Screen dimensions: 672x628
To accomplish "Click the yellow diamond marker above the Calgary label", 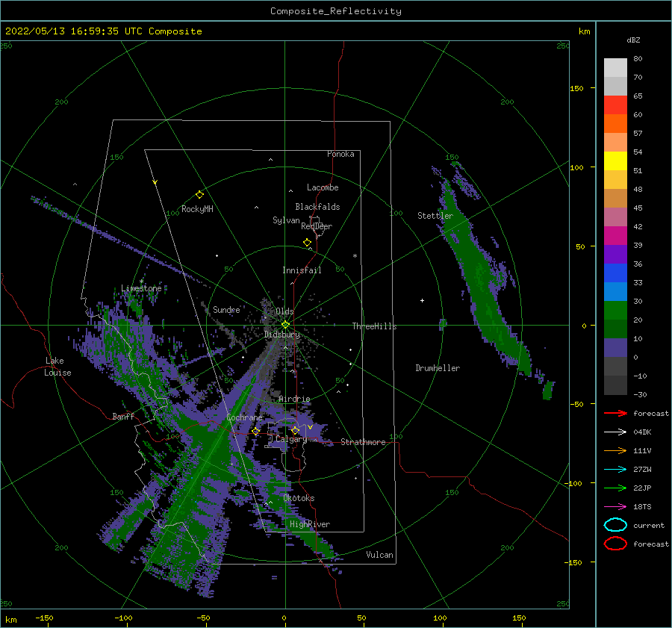I will [x=295, y=430].
